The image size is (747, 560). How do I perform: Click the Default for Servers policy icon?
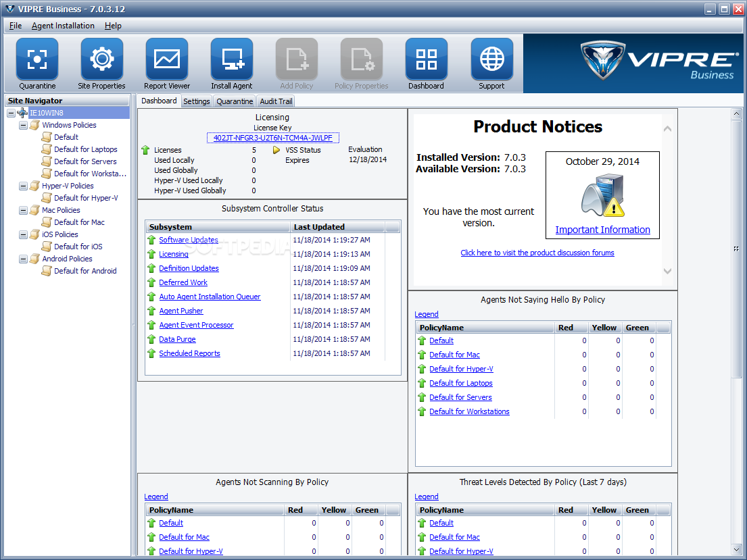(x=46, y=161)
